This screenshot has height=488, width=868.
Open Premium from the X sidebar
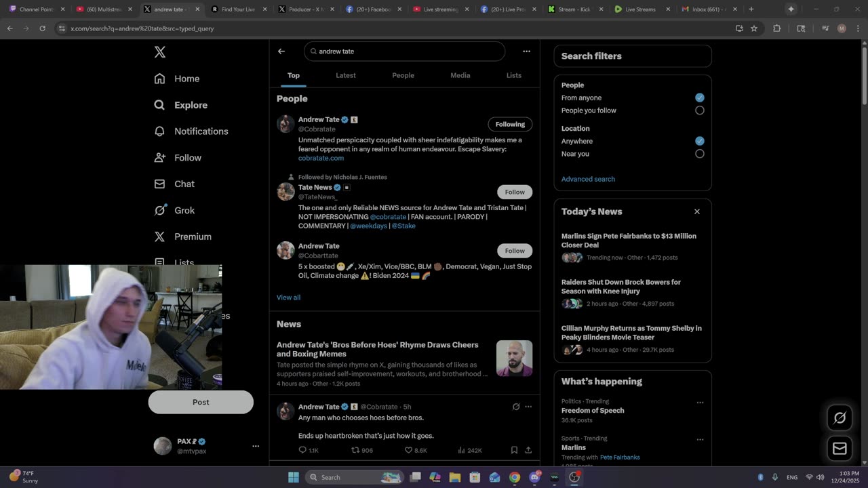pyautogui.click(x=182, y=237)
